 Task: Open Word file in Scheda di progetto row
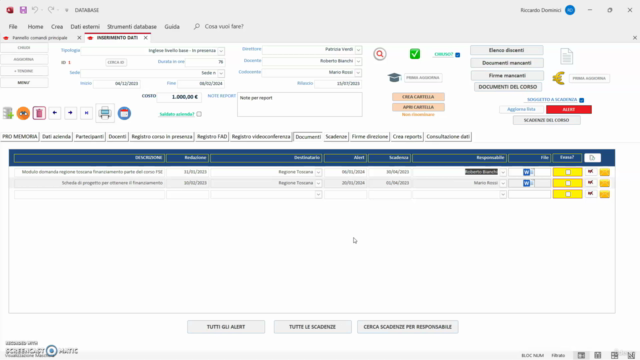pos(527,183)
